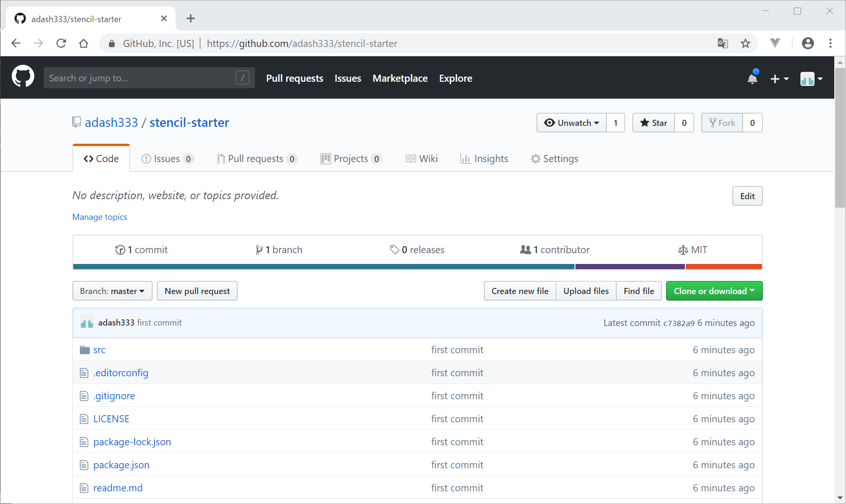The height and width of the screenshot is (504, 846).
Task: Open the Chrome three-dot menu
Action: (830, 43)
